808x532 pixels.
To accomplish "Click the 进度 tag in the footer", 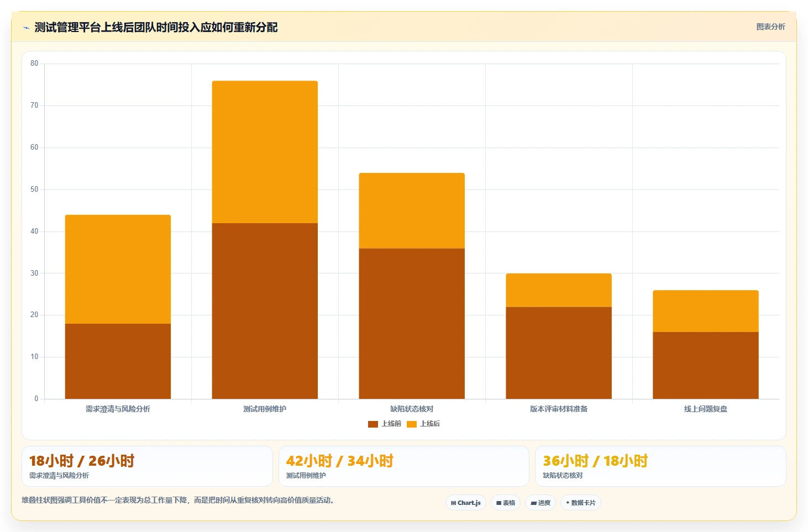I will (541, 503).
